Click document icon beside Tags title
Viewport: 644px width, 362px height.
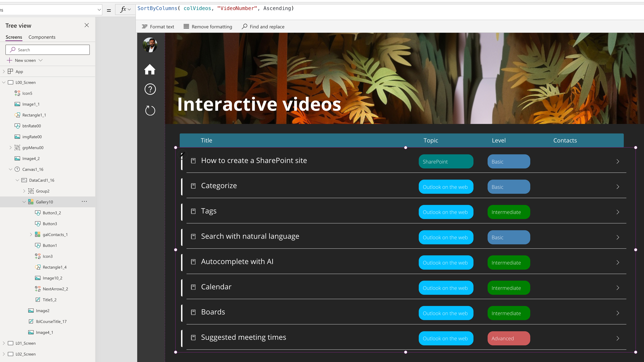(193, 211)
